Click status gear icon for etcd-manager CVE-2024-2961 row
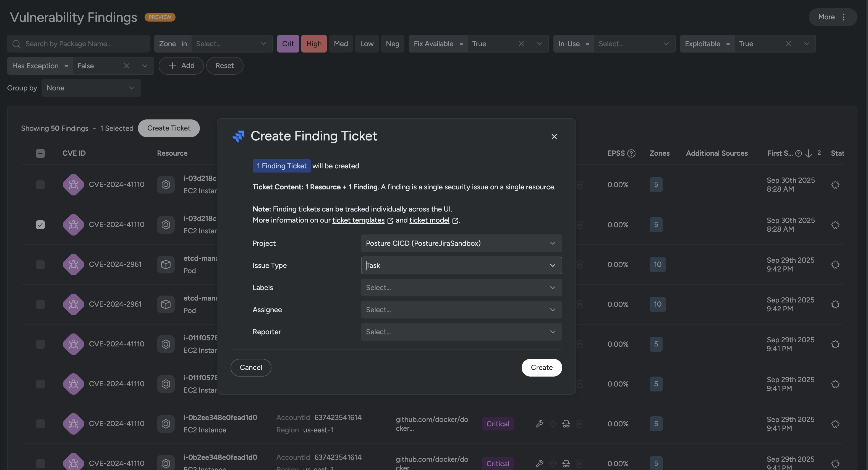868x470 pixels. coord(835,265)
